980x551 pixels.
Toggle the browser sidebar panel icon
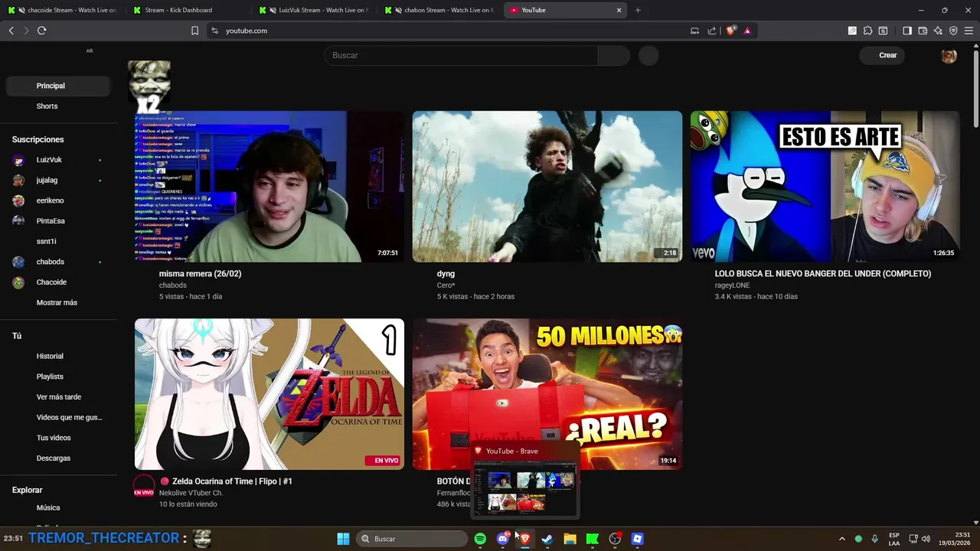pyautogui.click(x=907, y=31)
